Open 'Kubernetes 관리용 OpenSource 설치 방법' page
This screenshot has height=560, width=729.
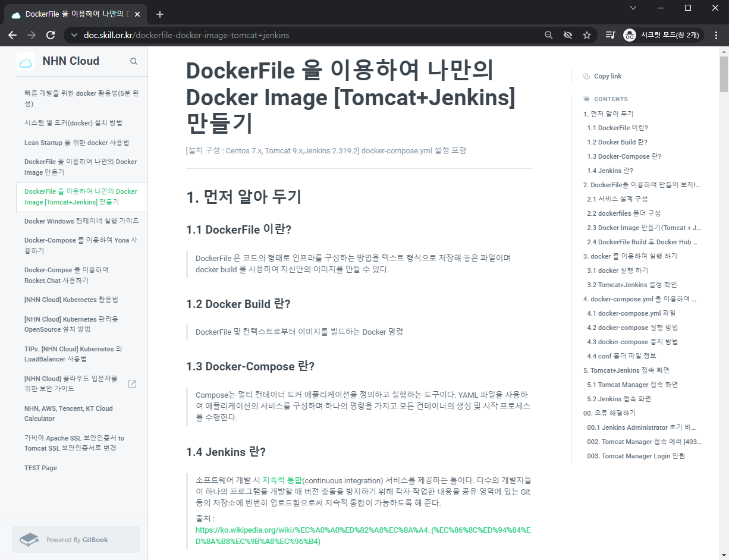point(82,324)
